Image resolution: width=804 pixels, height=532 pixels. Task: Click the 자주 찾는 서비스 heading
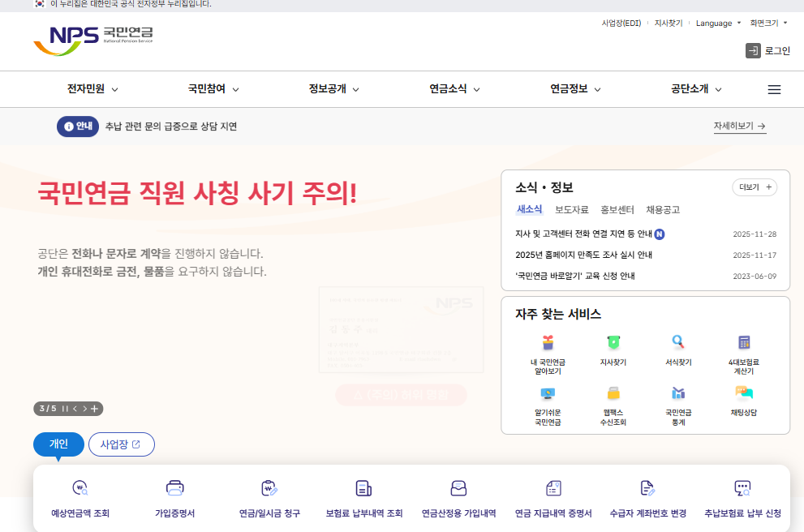pos(558,314)
